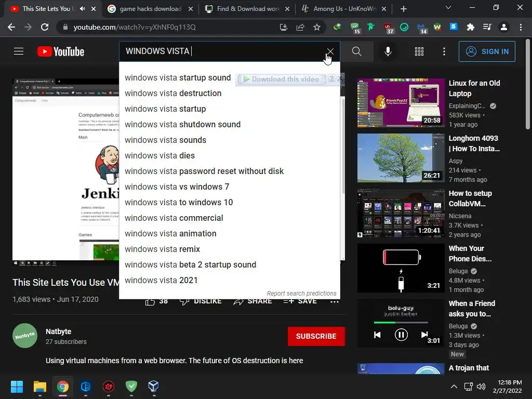Open the Chrome three-dot menu
This screenshot has height=399, width=532.
(521, 27)
